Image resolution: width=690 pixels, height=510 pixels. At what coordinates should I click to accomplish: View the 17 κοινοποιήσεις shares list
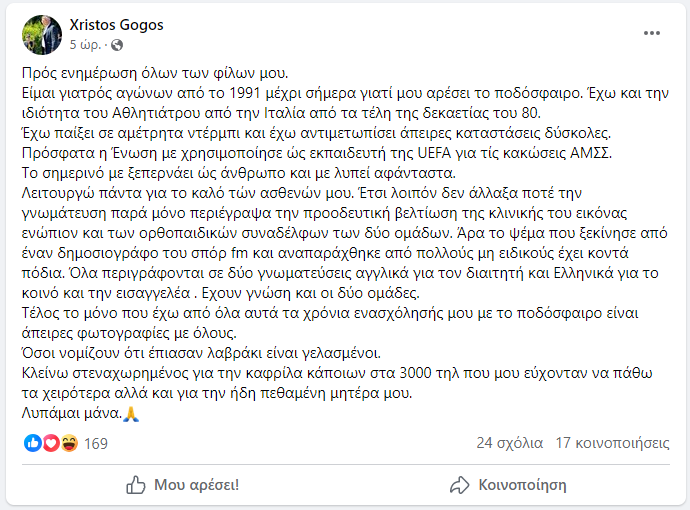click(611, 443)
